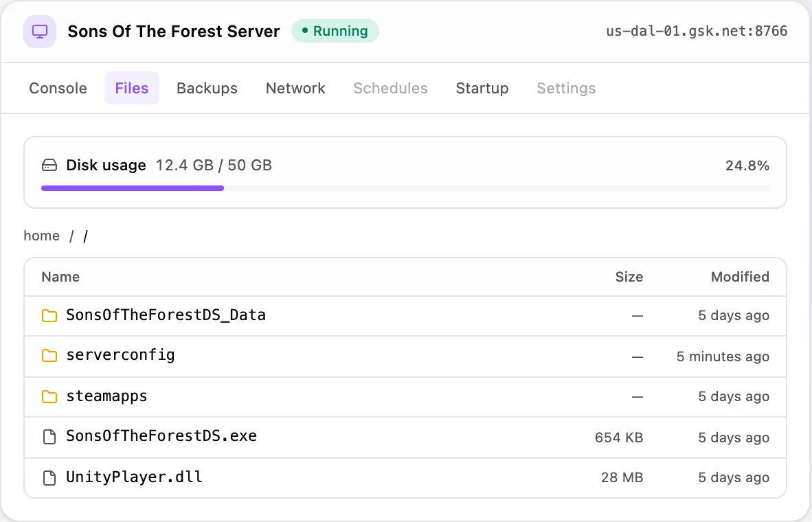The width and height of the screenshot is (812, 522).
Task: Click UnityPlayer.dll's 5 days ago cell
Action: pyautogui.click(x=734, y=477)
